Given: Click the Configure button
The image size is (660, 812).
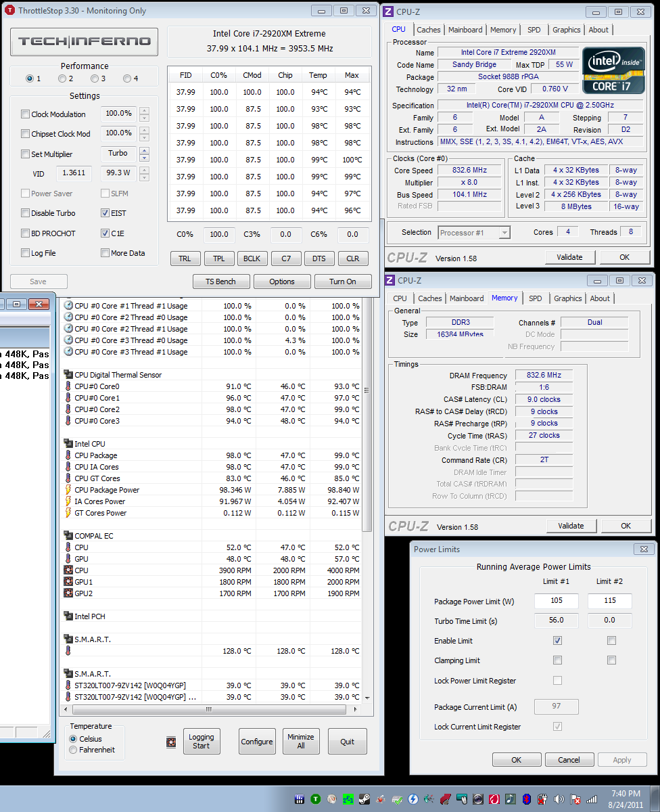Looking at the screenshot, I should coord(257,742).
